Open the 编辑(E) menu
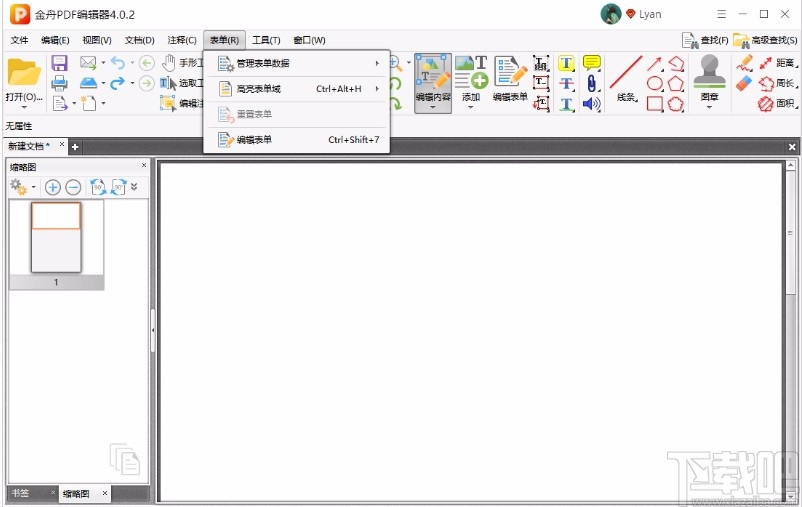Screen dimensions: 802x507 pos(55,40)
